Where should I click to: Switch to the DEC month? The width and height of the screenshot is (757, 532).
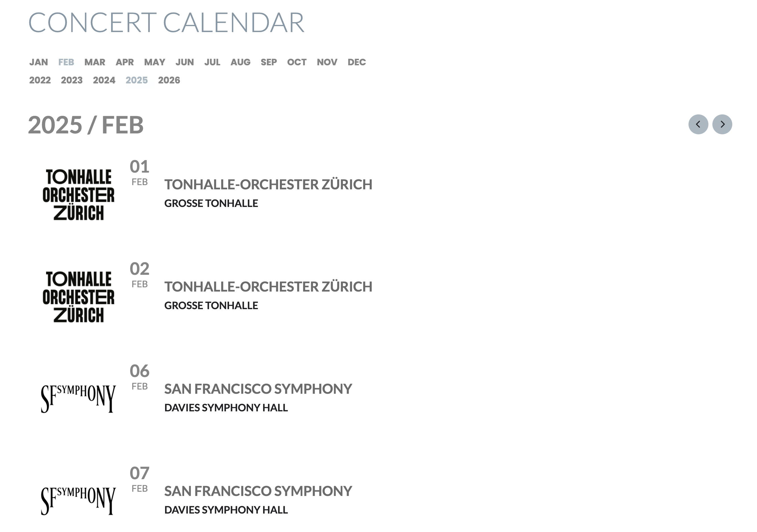click(x=357, y=62)
